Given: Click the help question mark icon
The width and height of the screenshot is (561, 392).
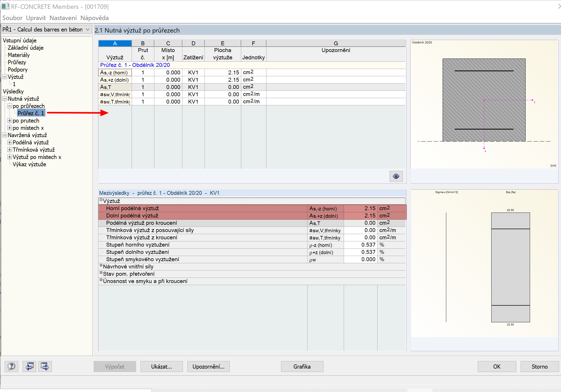Looking at the screenshot, I should (11, 366).
